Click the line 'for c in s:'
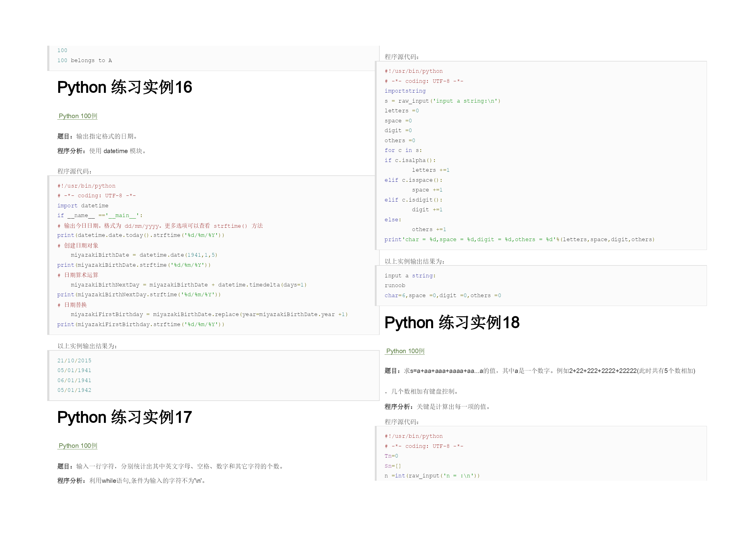This screenshot has width=756, height=534. (x=403, y=150)
